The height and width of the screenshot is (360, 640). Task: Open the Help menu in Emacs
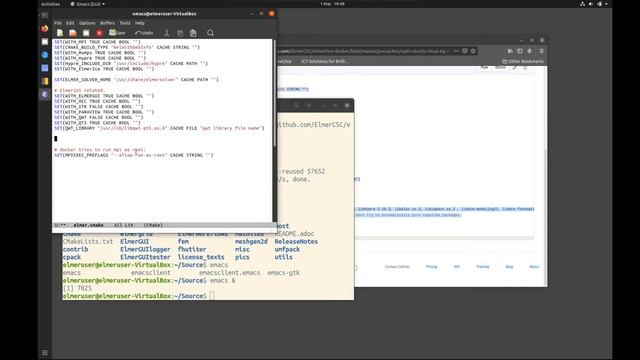pos(140,23)
